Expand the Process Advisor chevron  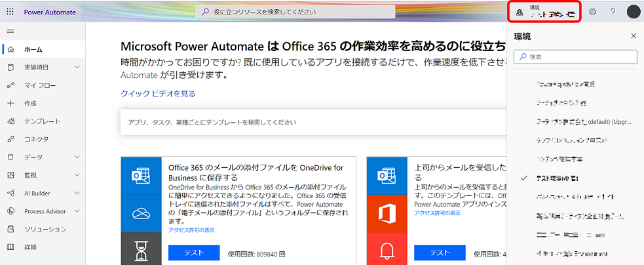click(x=77, y=211)
